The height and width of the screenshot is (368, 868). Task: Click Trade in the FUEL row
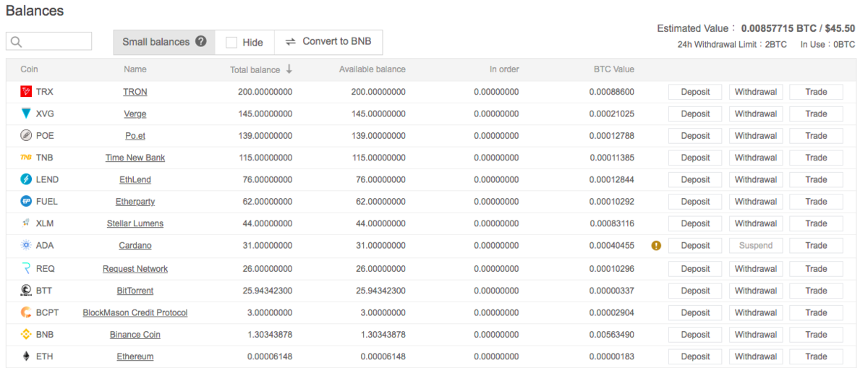click(816, 202)
